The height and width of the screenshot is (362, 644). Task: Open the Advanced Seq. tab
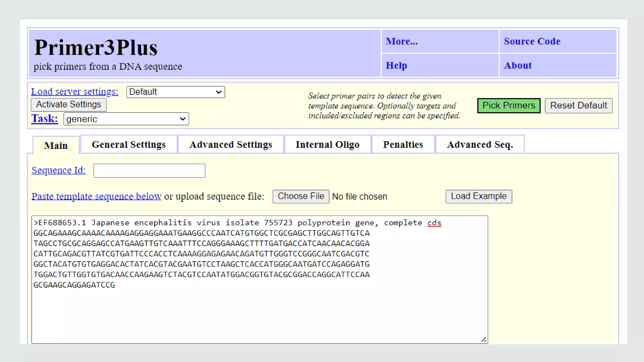coord(480,145)
